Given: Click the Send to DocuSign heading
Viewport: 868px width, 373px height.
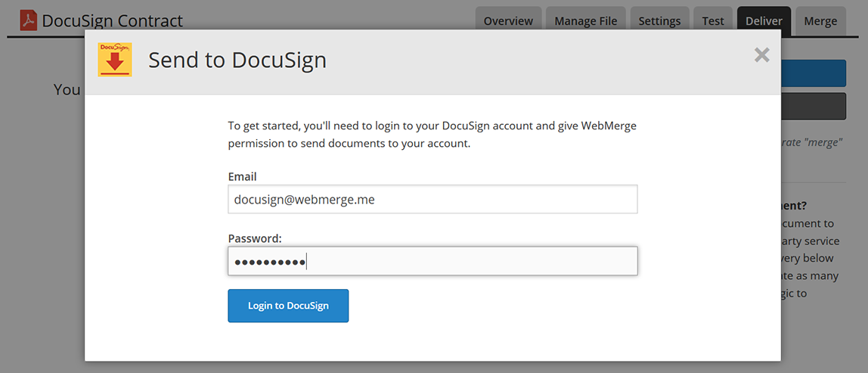Looking at the screenshot, I should point(237,60).
